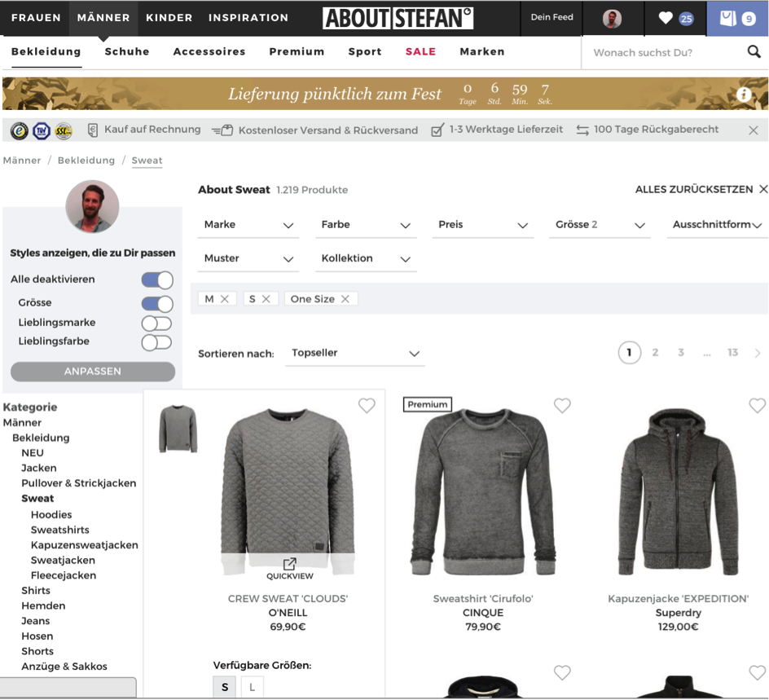Open the shopping bag cart icon
This screenshot has height=700, width=769.
pos(727,18)
